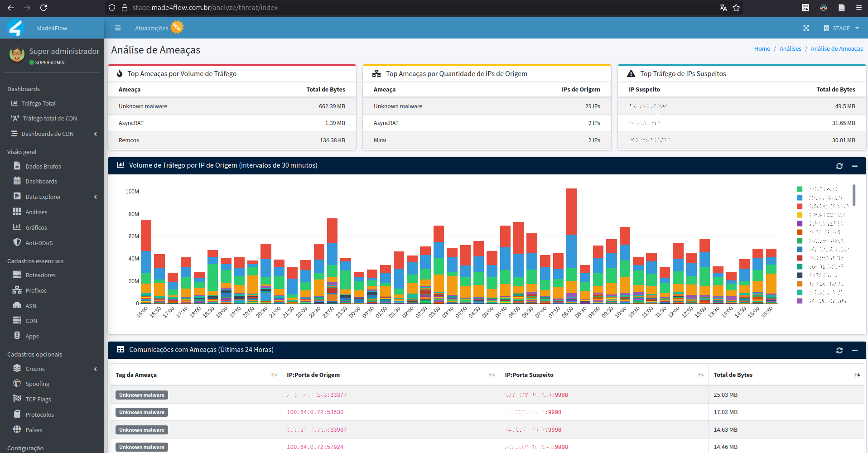Click the Home breadcrumb link
This screenshot has width=868, height=453.
pos(762,49)
